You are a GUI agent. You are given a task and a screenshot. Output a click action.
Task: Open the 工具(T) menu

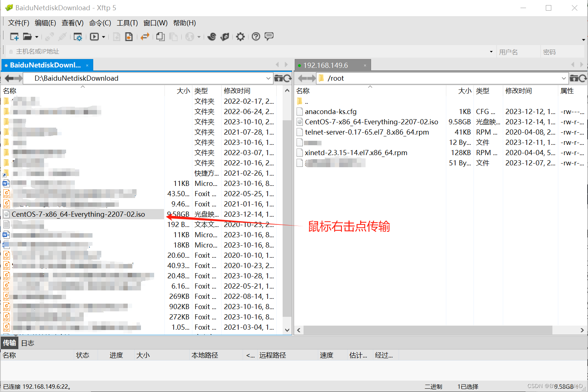(127, 23)
